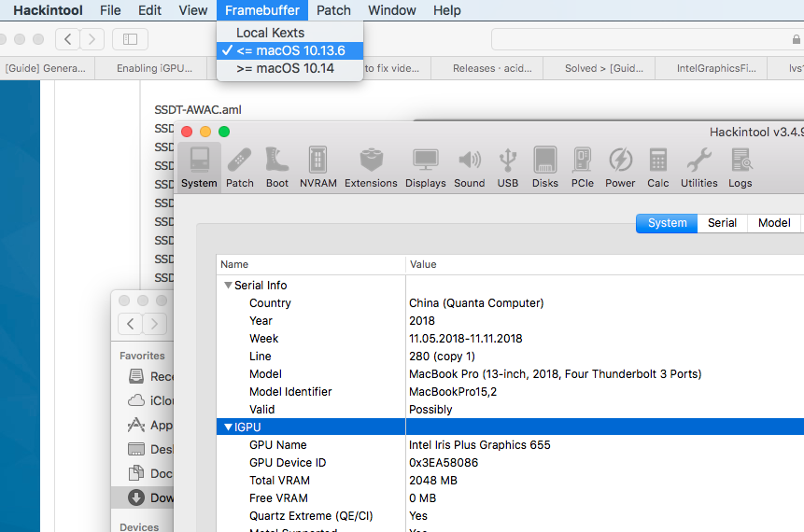Open the USB toolbar section
The width and height of the screenshot is (804, 532).
(508, 168)
